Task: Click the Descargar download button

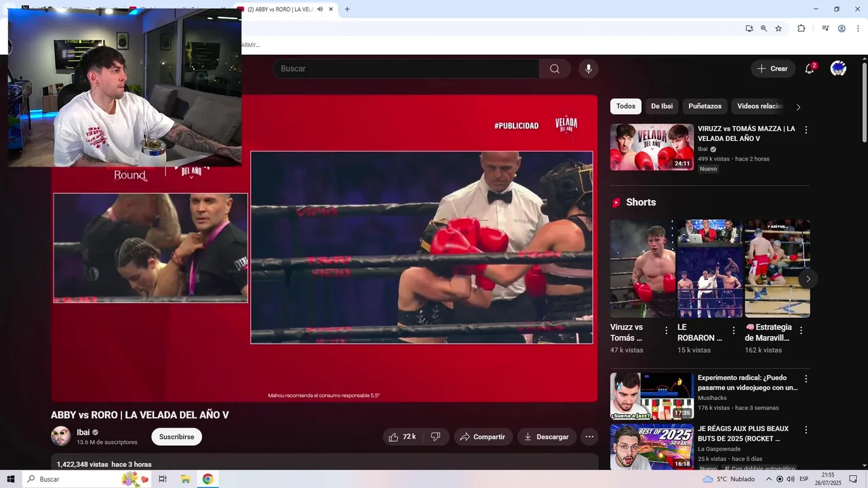Action: (547, 437)
